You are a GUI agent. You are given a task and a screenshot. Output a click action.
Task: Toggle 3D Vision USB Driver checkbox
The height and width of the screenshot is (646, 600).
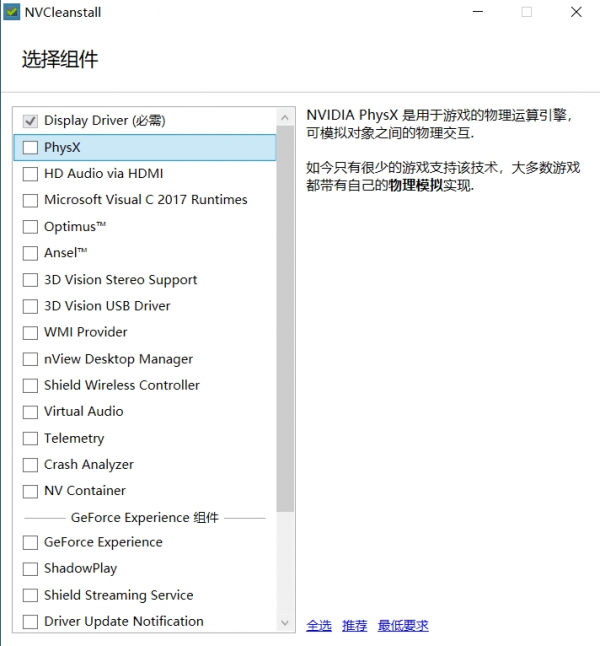[x=30, y=306]
